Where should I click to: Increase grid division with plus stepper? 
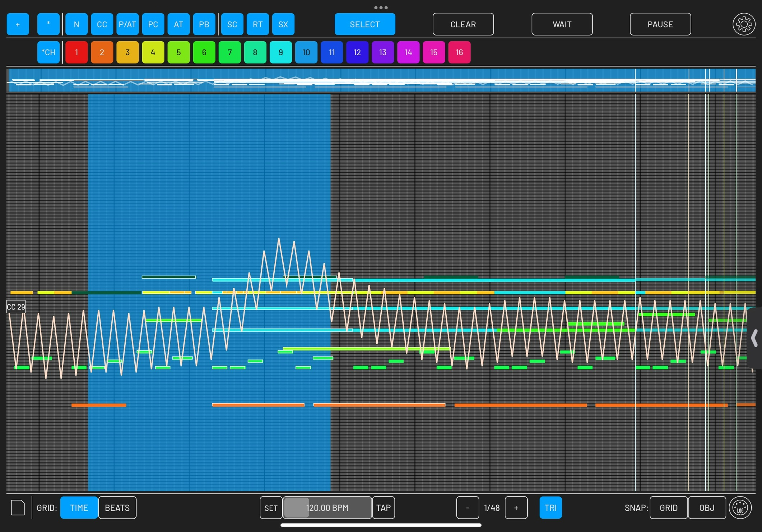pos(516,508)
